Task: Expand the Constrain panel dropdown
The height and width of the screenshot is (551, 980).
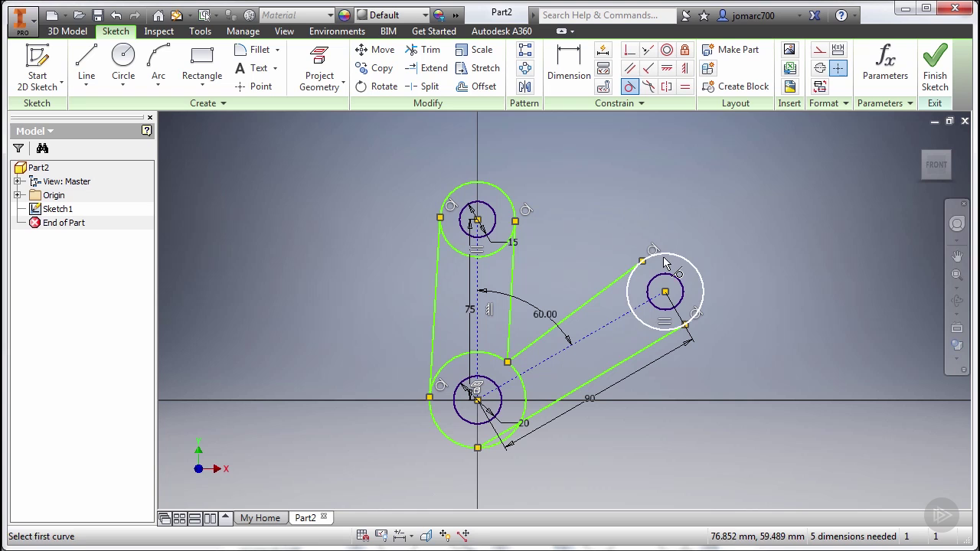Action: click(x=641, y=103)
